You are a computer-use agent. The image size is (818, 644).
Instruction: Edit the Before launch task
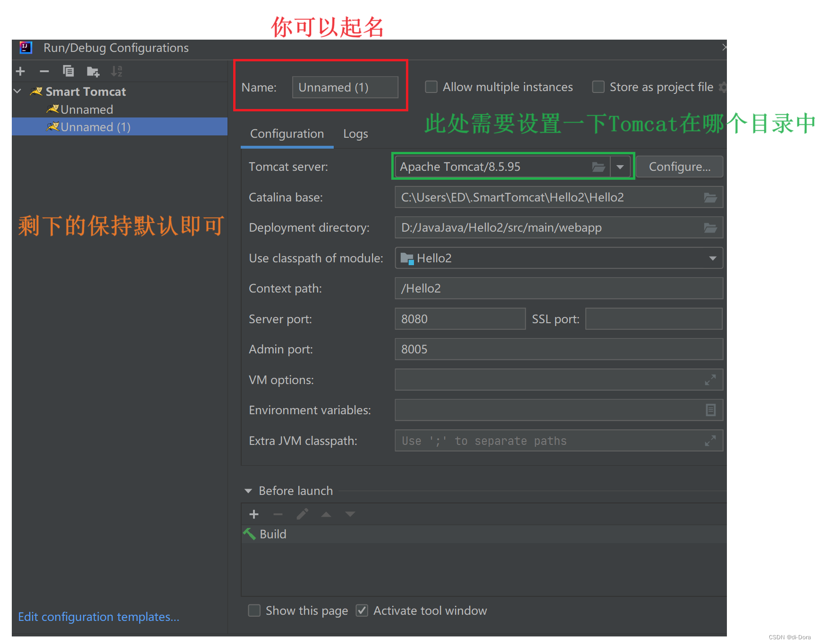(302, 514)
